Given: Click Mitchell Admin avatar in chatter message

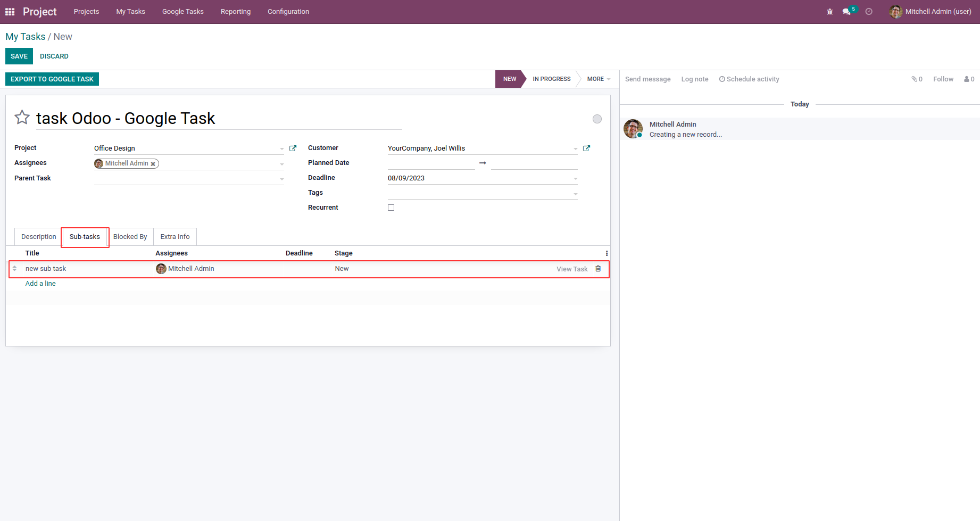Looking at the screenshot, I should pos(633,129).
